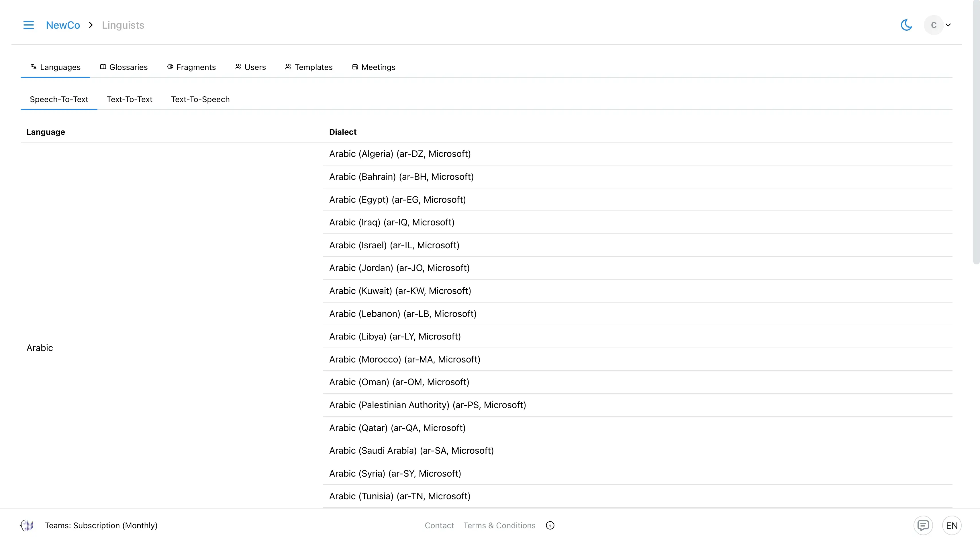Select the Text-To-Speech sub-tab
Image resolution: width=980 pixels, height=542 pixels.
200,99
